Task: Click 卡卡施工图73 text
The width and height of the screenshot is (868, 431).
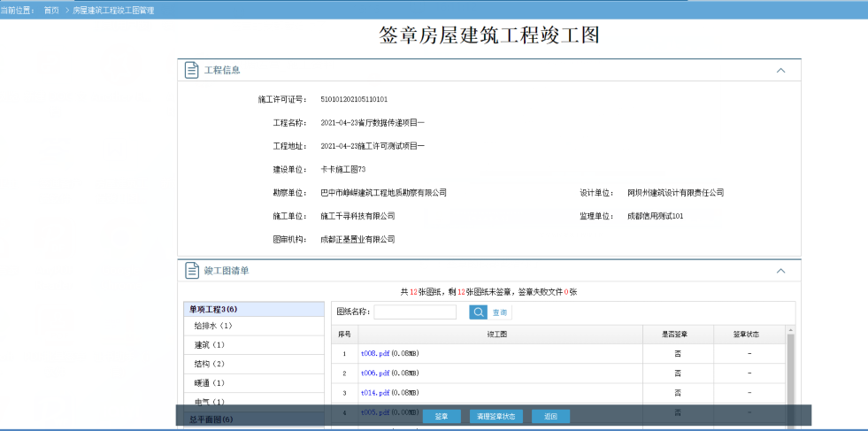Action: click(x=343, y=170)
